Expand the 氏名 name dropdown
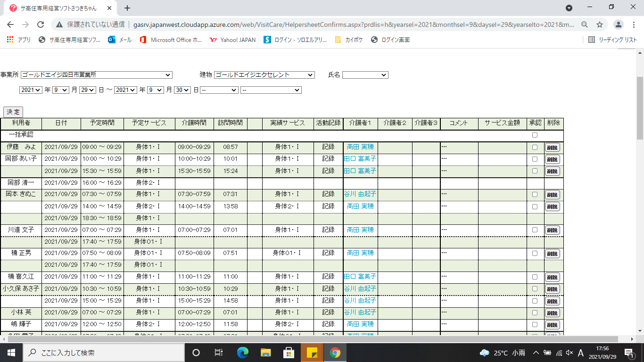The image size is (644, 362). click(x=365, y=75)
